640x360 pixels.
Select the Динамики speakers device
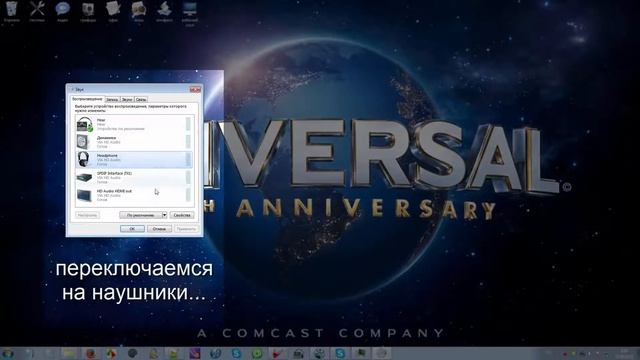pyautogui.click(x=134, y=142)
